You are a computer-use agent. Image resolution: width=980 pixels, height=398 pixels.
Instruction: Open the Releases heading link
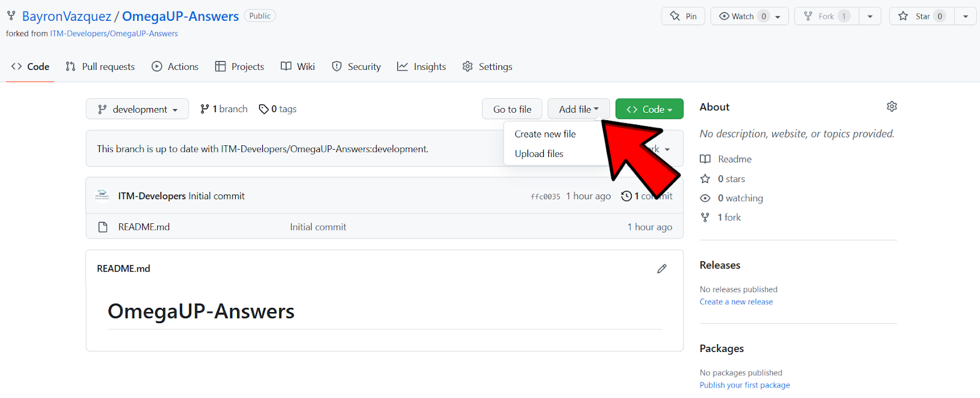(x=720, y=265)
